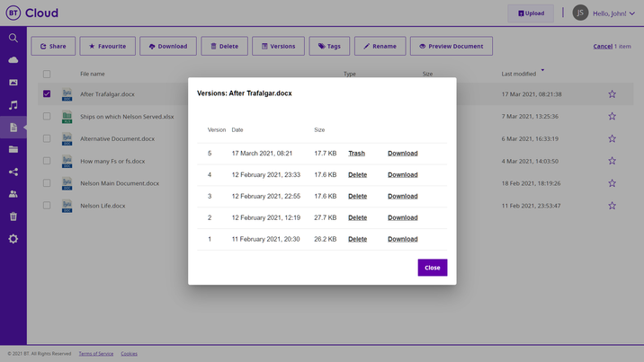Delete version 1 from 11 February
Image resolution: width=644 pixels, height=362 pixels.
coord(357,240)
